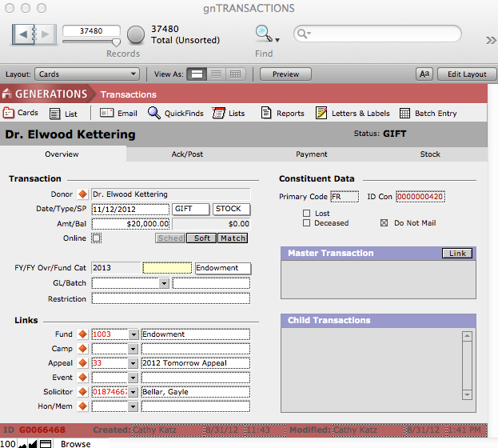Switch to the Payment tab

pos(312,154)
